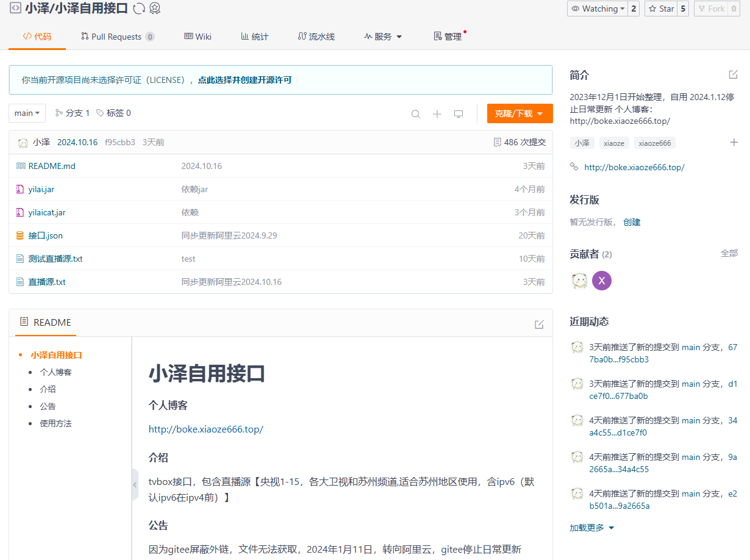The width and height of the screenshot is (750, 560).
Task: Star this repository
Action: tap(661, 9)
